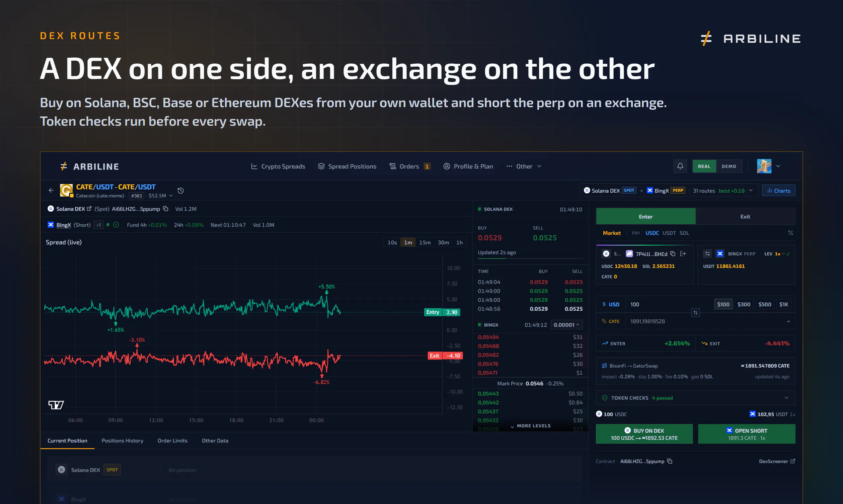Open the user avatar thumbnail
This screenshot has height=504, width=843.
coord(764,166)
